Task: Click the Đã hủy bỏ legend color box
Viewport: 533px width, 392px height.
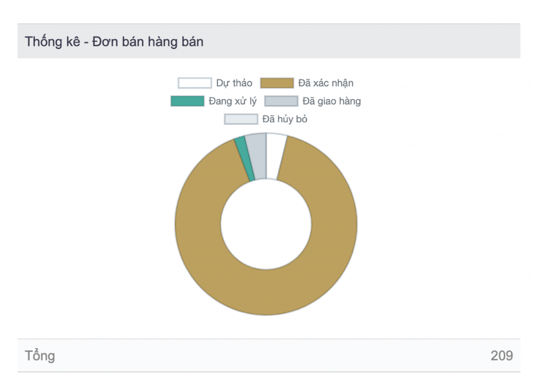Action: click(x=240, y=119)
